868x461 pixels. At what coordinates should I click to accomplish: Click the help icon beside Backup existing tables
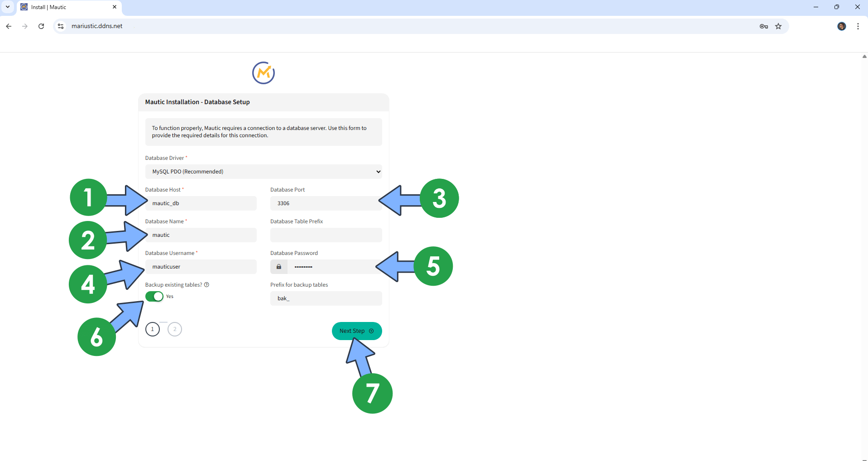click(206, 285)
